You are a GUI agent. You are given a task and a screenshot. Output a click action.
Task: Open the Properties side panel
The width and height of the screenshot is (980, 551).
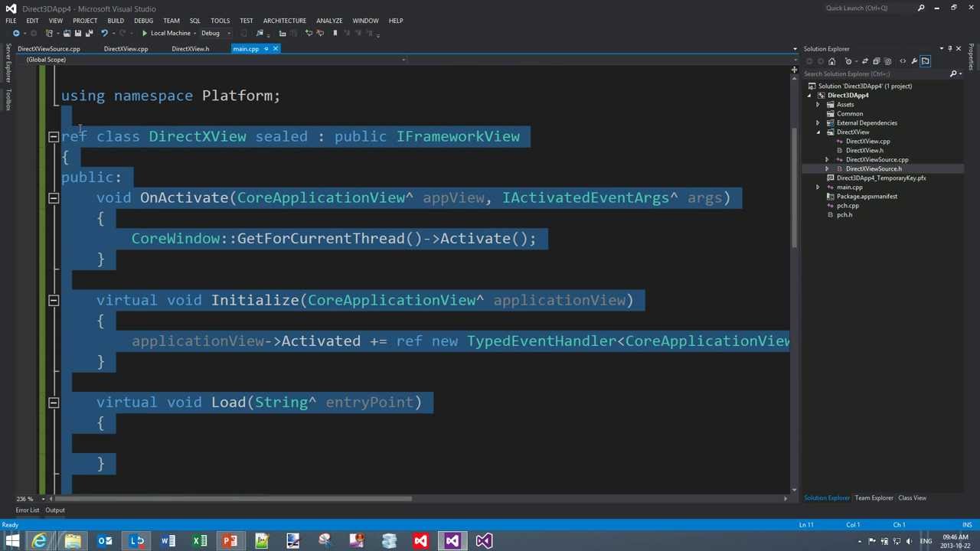pyautogui.click(x=971, y=57)
